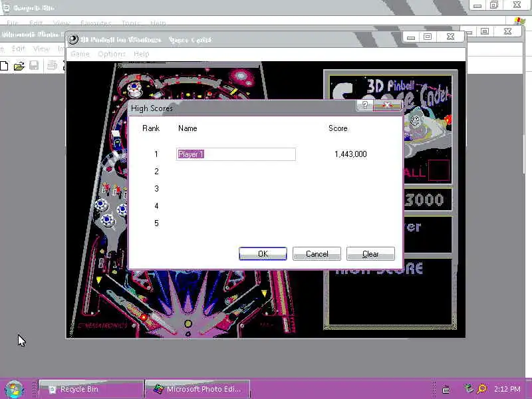Click the Score column header
The height and width of the screenshot is (399, 532).
click(x=338, y=128)
